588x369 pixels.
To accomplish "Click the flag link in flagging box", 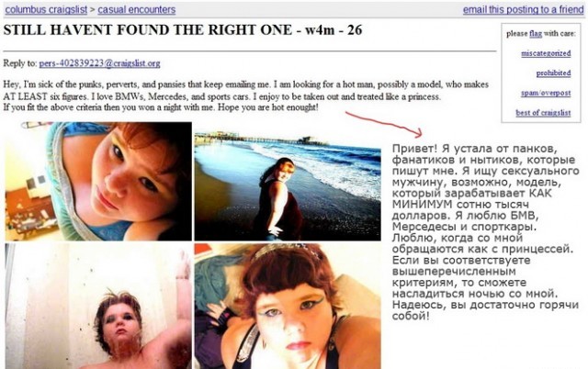I will [x=536, y=34].
